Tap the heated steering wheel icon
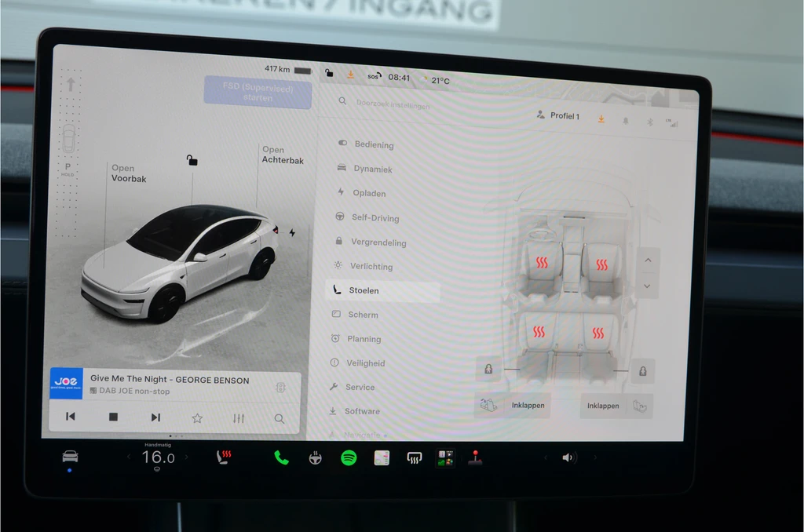804x532 pixels. (316, 457)
